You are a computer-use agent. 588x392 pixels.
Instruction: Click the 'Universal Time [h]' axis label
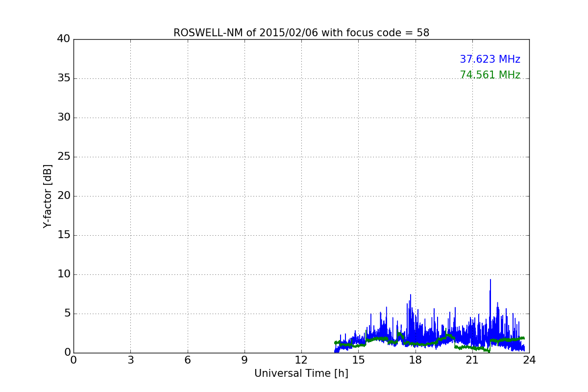301,373
